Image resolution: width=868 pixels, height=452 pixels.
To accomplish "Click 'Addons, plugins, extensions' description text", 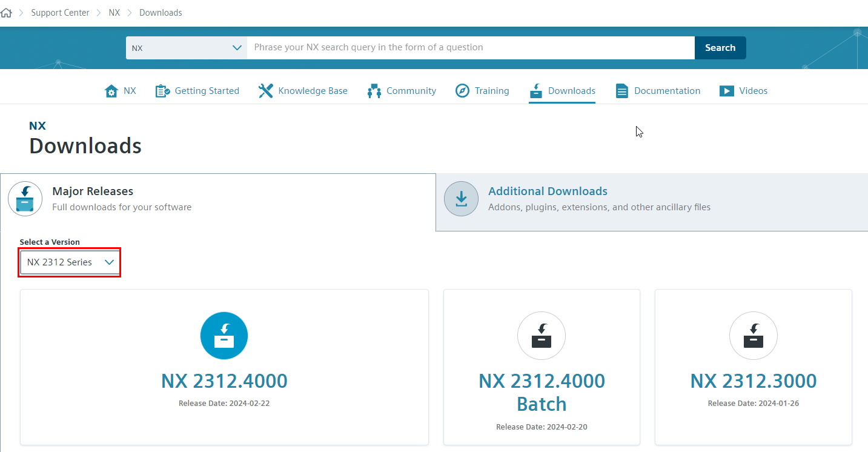I will 599,207.
